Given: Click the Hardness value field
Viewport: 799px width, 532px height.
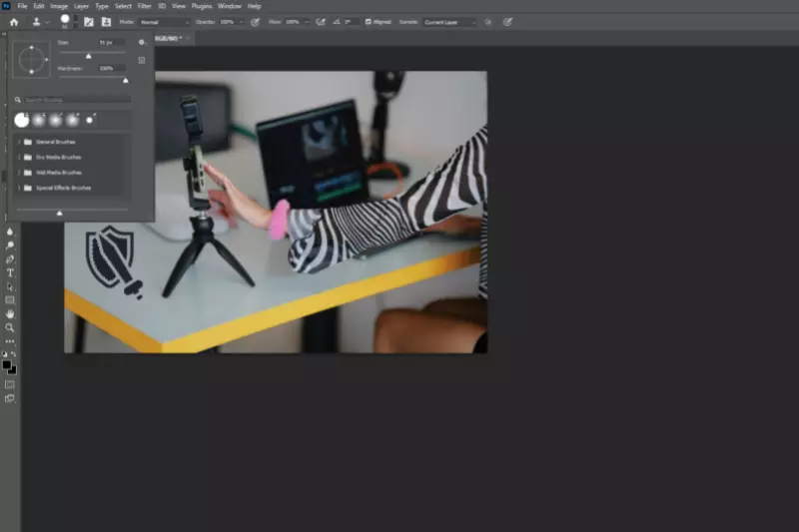Looking at the screenshot, I should click(x=112, y=68).
